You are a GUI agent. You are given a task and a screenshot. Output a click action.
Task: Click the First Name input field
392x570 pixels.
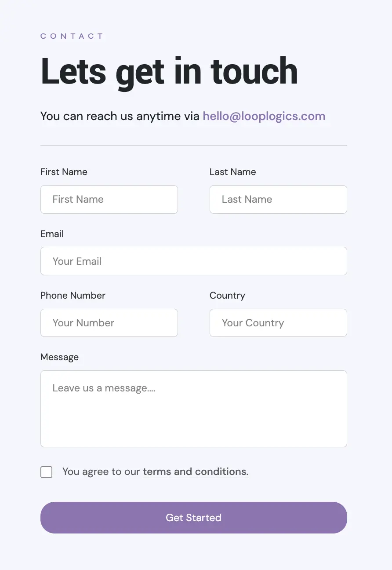coord(109,200)
